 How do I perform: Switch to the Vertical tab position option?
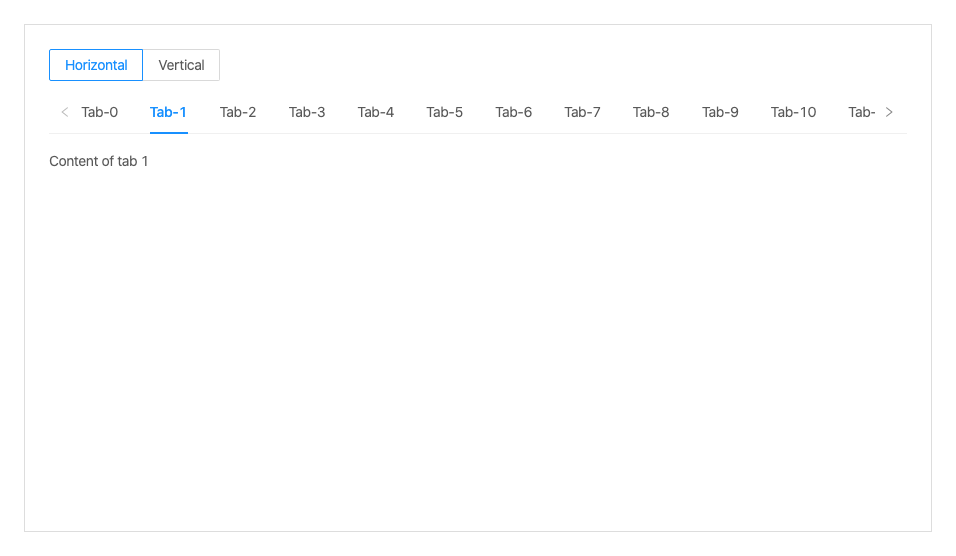(x=181, y=65)
